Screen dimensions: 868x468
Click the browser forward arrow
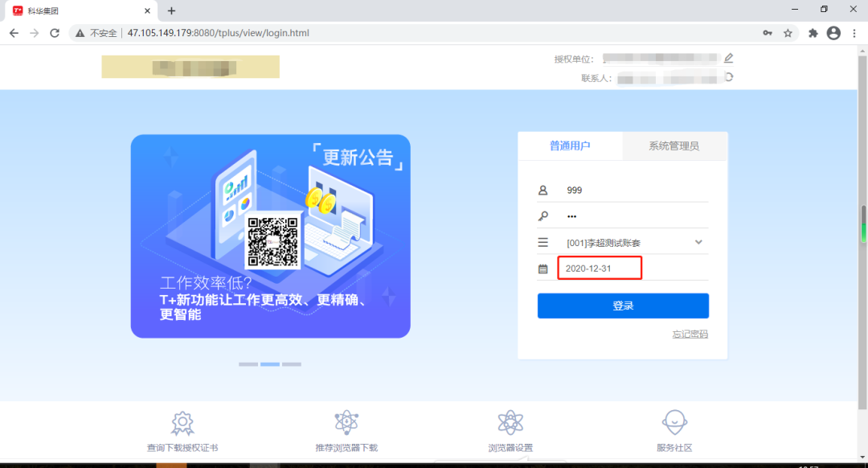(x=35, y=33)
